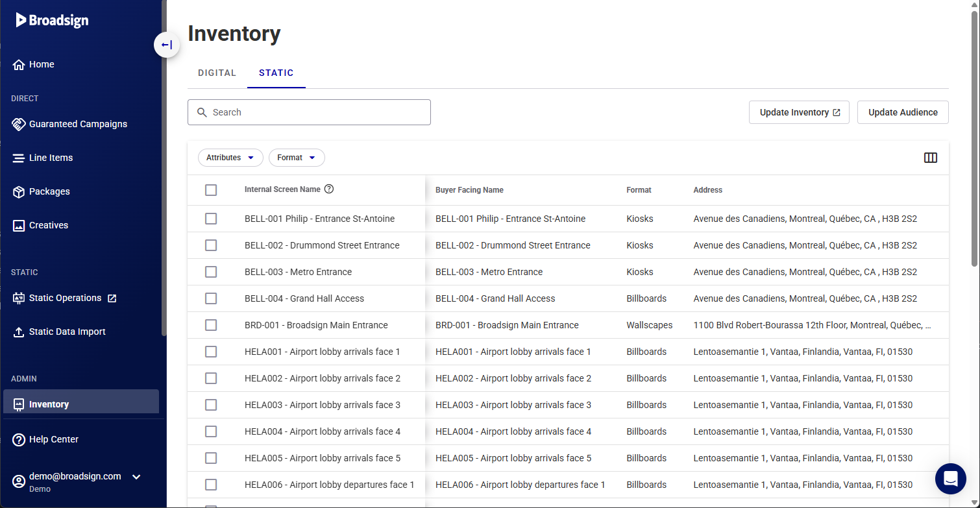This screenshot has height=508, width=980.
Task: Expand the Attributes filter dropdown
Action: click(x=230, y=158)
